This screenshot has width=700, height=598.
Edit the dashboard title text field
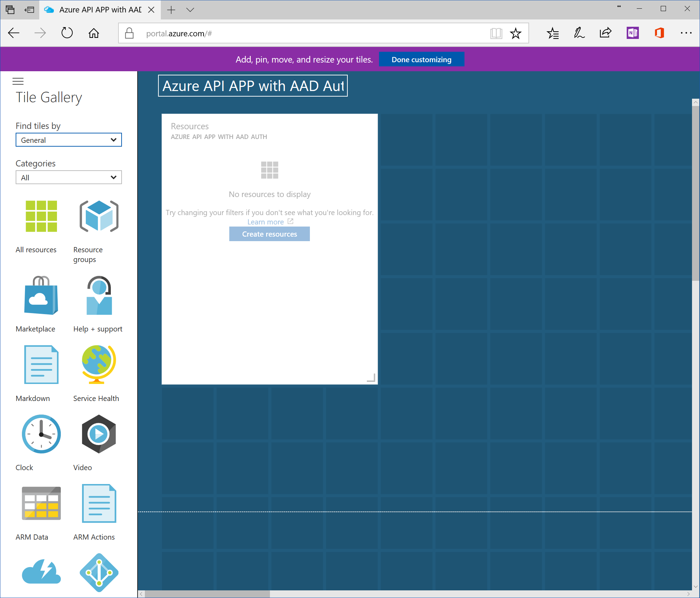point(253,86)
